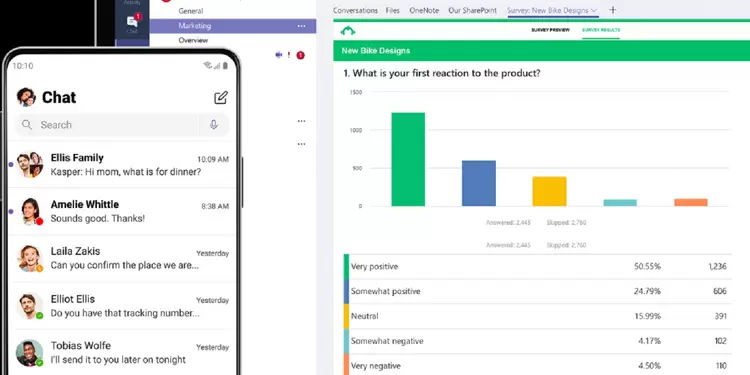The width and height of the screenshot is (750, 375).
Task: Open more options on the Marketing channel
Action: click(301, 26)
